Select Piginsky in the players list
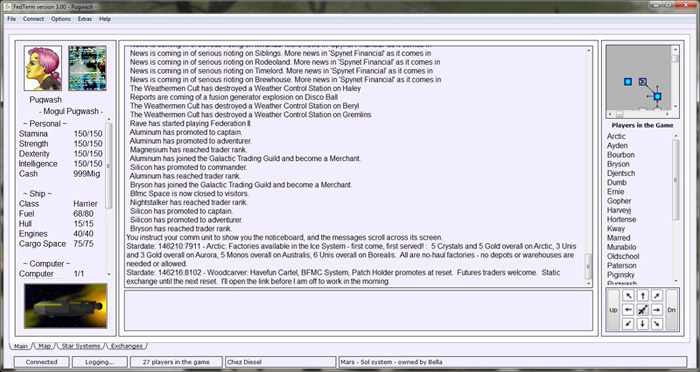Viewport: 700px width, 372px height. click(621, 275)
